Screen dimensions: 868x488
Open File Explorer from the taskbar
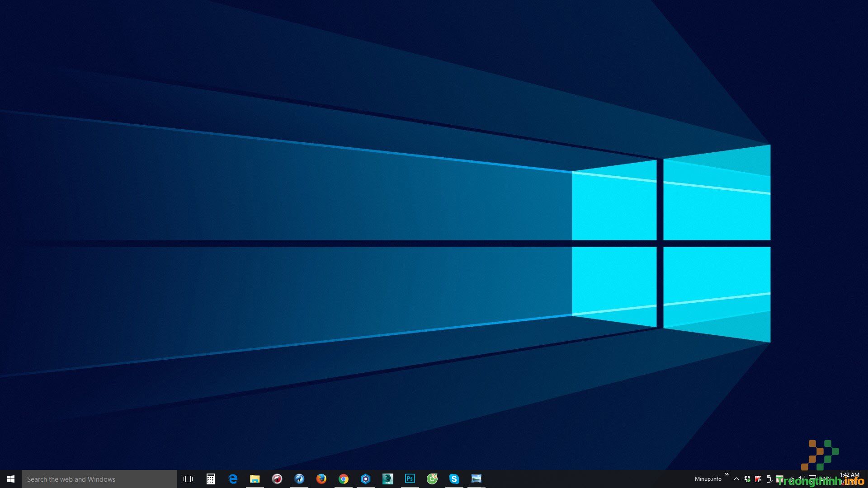(255, 479)
